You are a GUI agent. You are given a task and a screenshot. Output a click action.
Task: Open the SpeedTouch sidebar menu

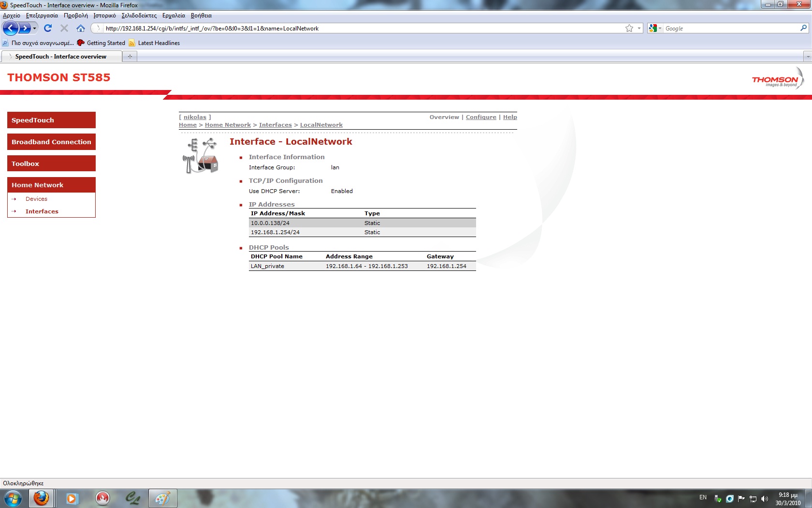click(x=51, y=120)
